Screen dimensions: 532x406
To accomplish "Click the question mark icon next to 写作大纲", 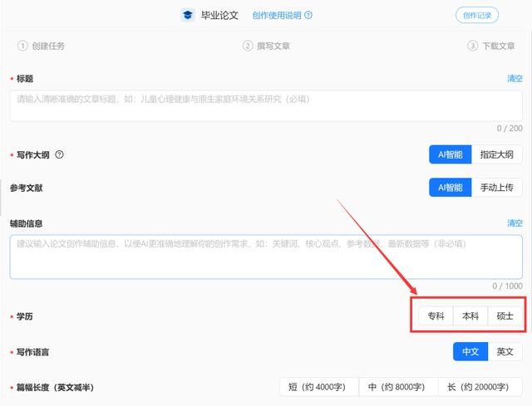I will 59,154.
